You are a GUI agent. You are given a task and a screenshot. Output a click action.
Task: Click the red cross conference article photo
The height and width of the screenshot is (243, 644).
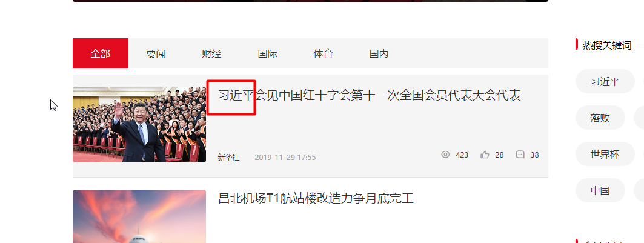tap(139, 124)
